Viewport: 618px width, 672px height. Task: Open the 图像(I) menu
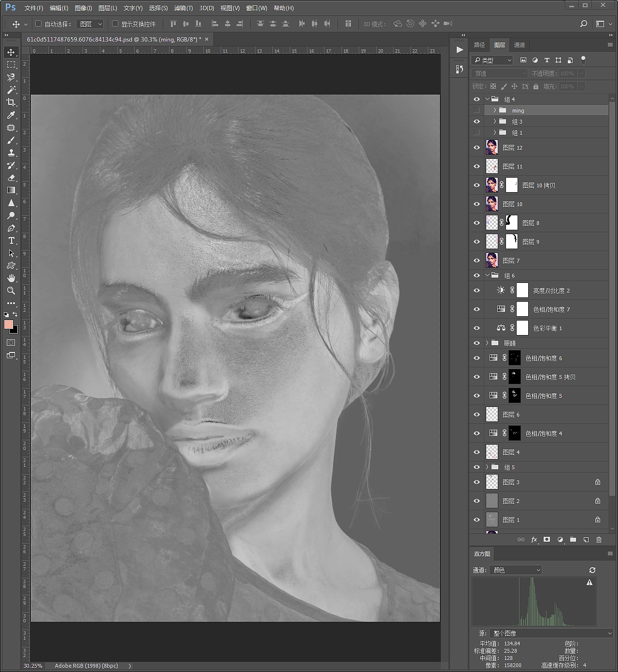[x=84, y=8]
